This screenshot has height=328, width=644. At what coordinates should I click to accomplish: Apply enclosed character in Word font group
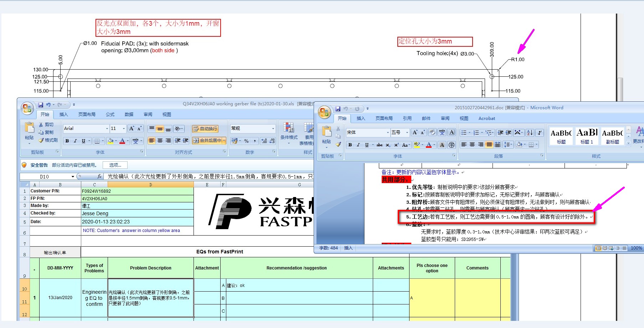point(452,145)
